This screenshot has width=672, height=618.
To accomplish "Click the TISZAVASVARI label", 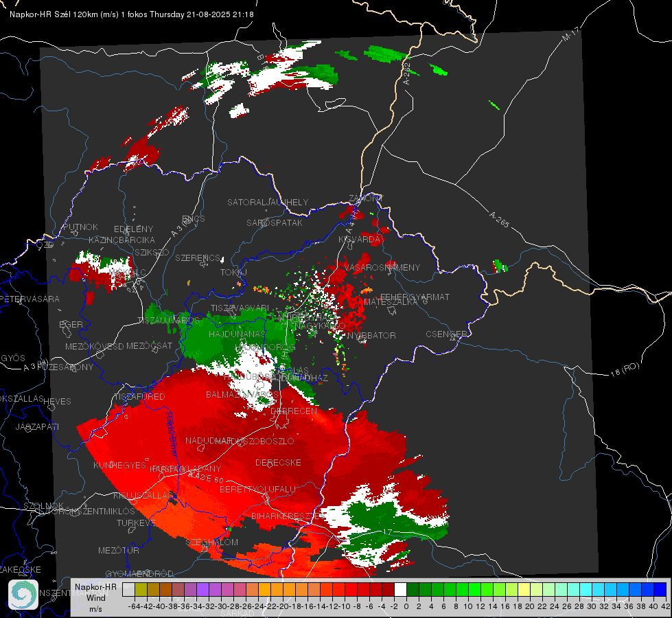I will (x=240, y=308).
